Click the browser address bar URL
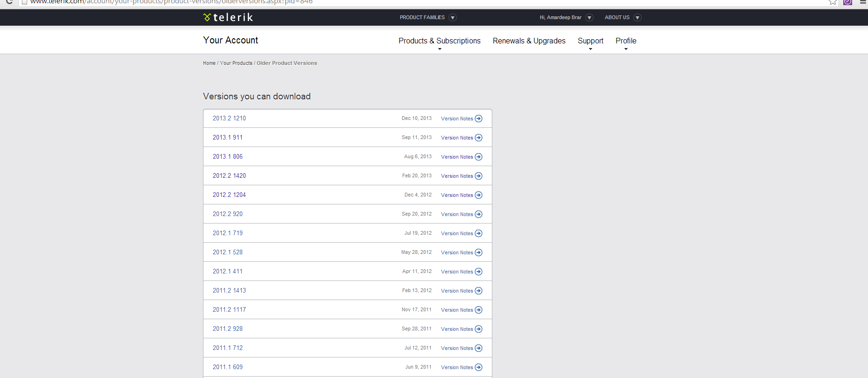 tap(171, 2)
